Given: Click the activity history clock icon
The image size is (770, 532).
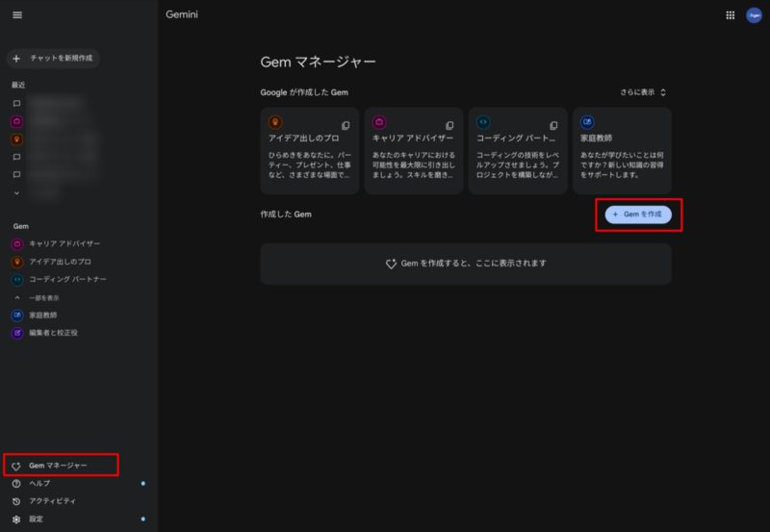Looking at the screenshot, I should pos(16,501).
